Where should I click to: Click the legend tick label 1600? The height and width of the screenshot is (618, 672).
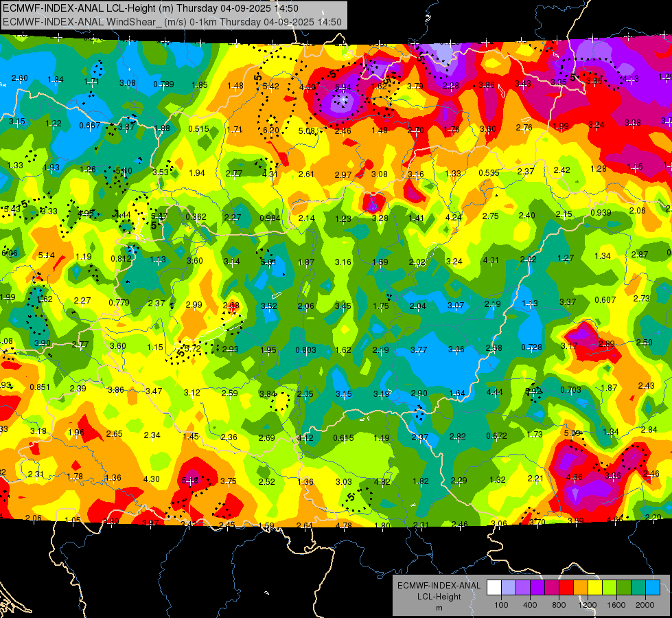coord(616,605)
